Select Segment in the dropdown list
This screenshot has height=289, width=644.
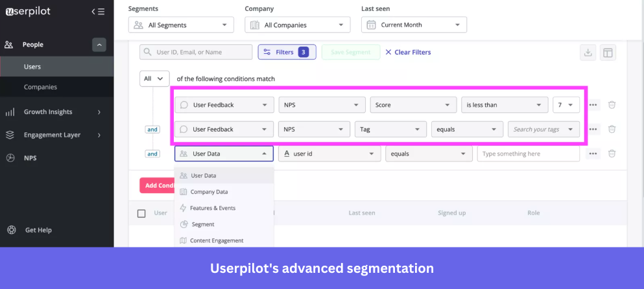coord(224,224)
